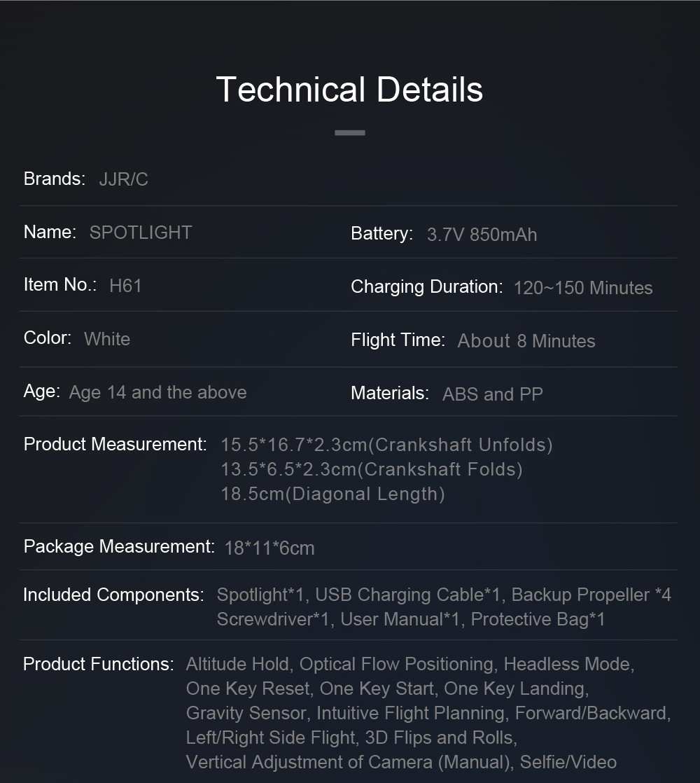Click the Product Functions label
The width and height of the screenshot is (700, 783).
(98, 664)
